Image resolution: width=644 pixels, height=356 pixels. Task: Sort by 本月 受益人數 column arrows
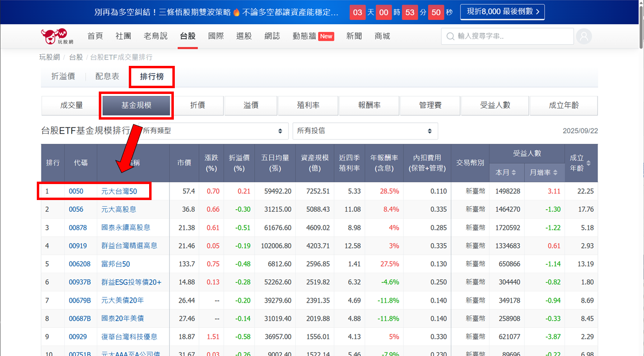513,172
